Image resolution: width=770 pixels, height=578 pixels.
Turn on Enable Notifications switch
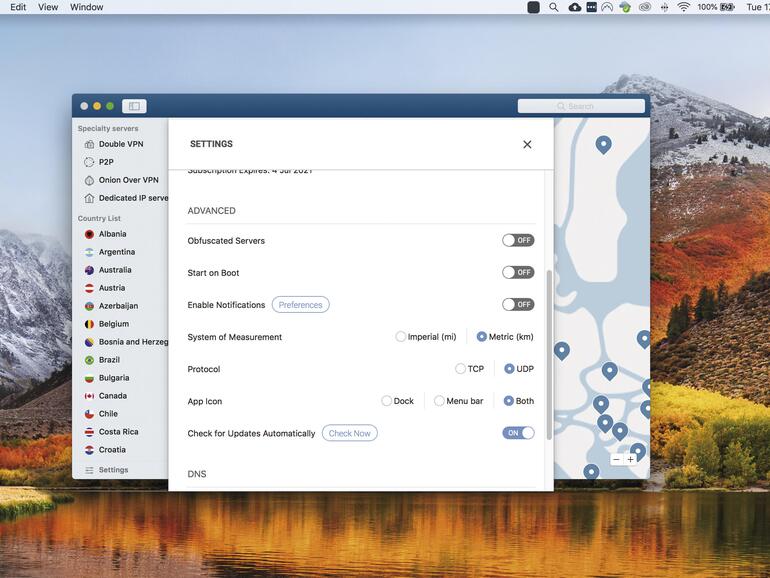click(x=518, y=304)
